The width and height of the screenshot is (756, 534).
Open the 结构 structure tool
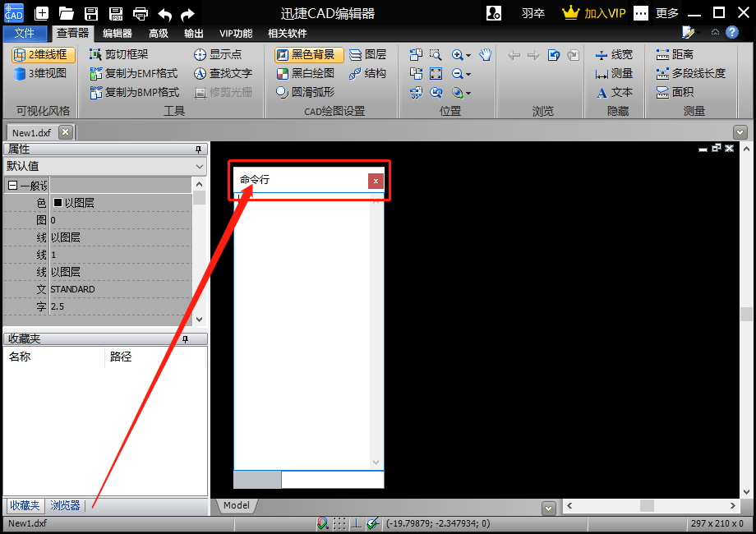(367, 73)
